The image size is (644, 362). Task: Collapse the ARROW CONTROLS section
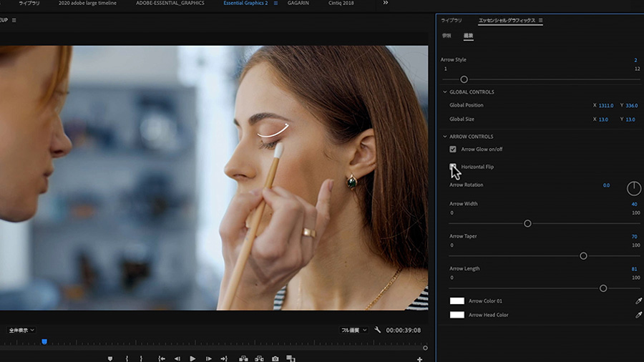pos(444,137)
